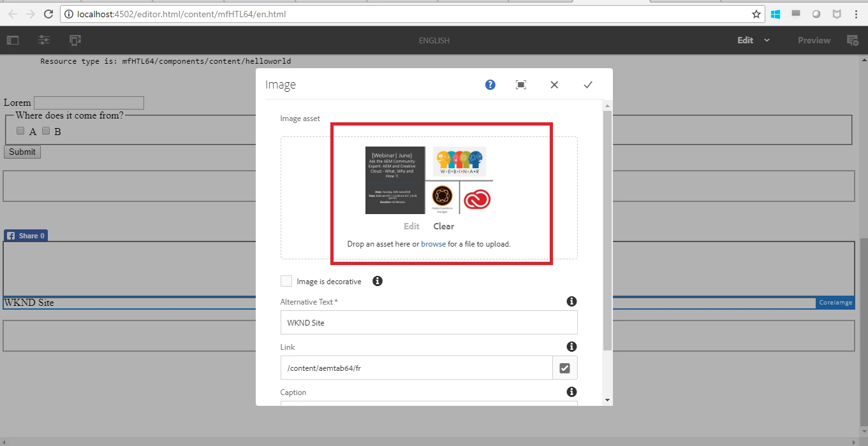The width and height of the screenshot is (868, 446).
Task: Click the site info icon in address bar
Action: pos(68,14)
